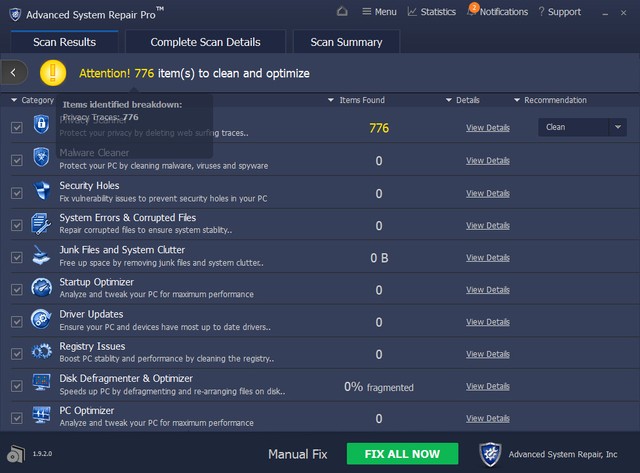Open Notifications with the bell badge
This screenshot has height=473, width=640.
click(497, 11)
